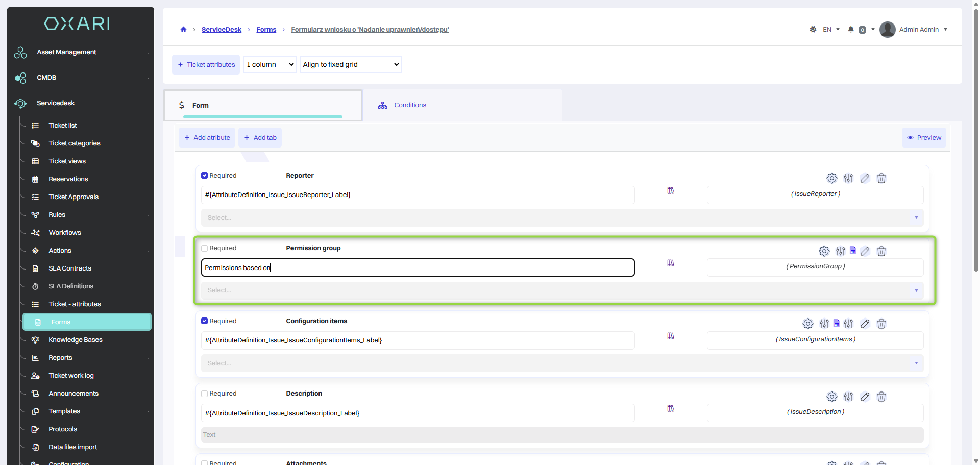Image resolution: width=980 pixels, height=465 pixels.
Task: Open the 1 column layout dropdown
Action: 270,64
